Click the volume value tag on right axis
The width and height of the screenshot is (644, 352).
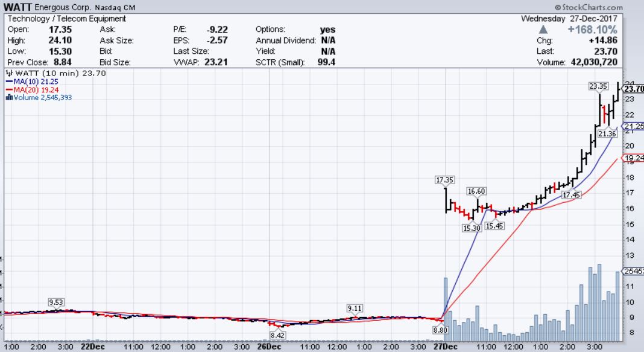pyautogui.click(x=633, y=271)
